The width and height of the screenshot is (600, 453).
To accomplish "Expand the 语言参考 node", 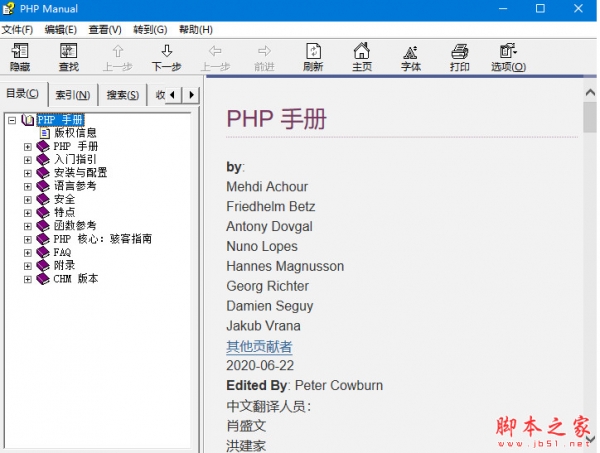I will 28,187.
